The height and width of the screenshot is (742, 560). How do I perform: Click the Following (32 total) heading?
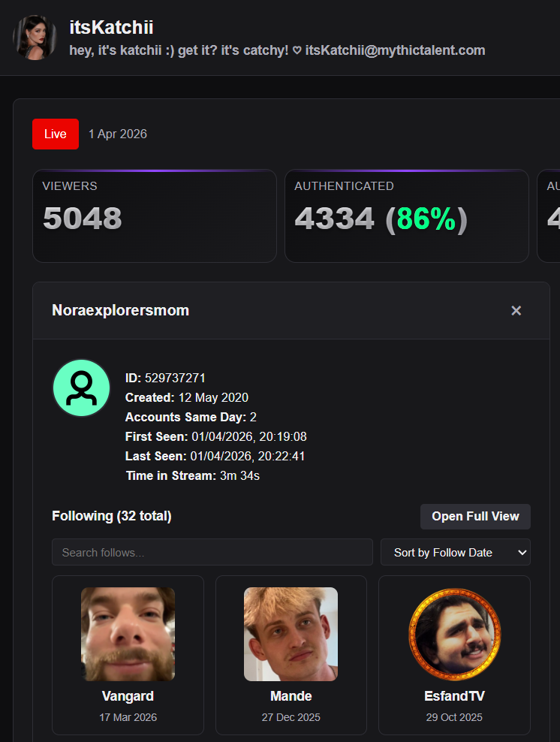click(x=112, y=516)
